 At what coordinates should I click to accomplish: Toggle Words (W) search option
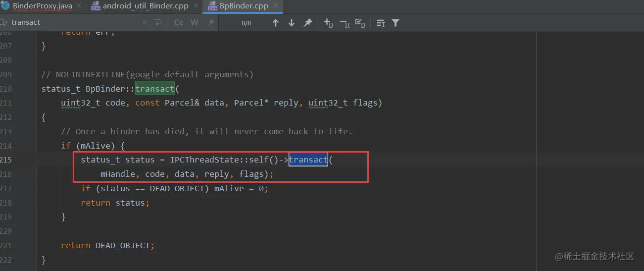(x=195, y=22)
